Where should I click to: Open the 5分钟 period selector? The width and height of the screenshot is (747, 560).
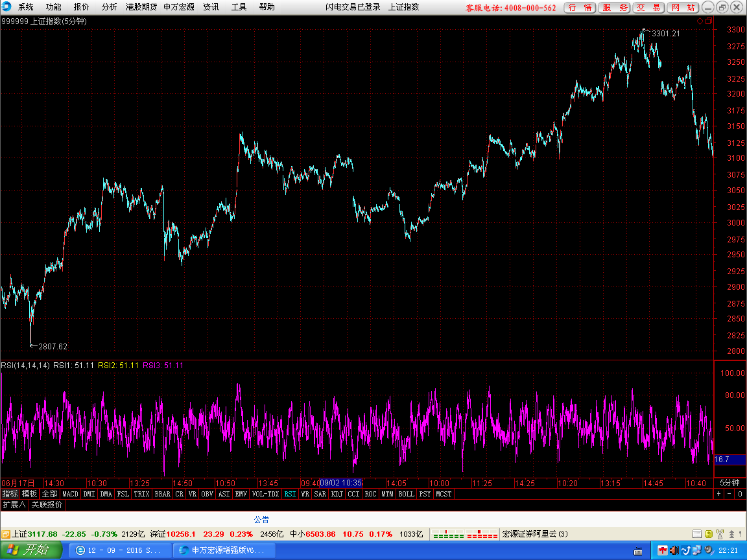[x=730, y=483]
